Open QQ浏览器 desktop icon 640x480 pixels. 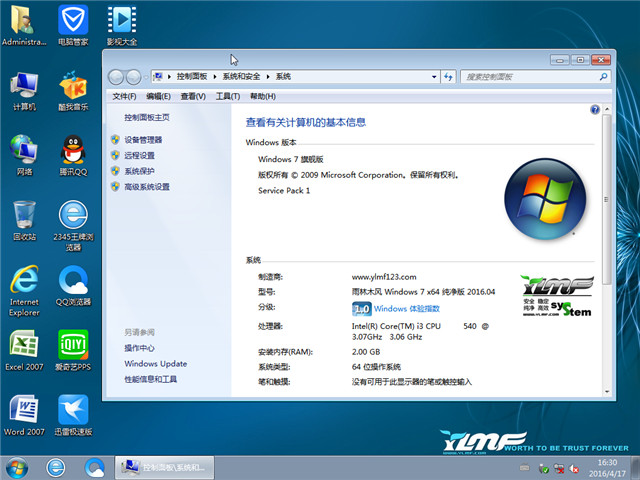pos(73,286)
